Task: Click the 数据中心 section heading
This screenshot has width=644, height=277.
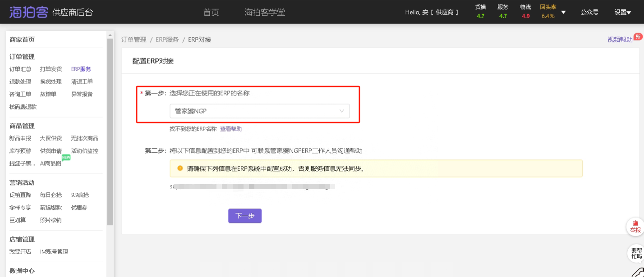Action: pyautogui.click(x=22, y=271)
